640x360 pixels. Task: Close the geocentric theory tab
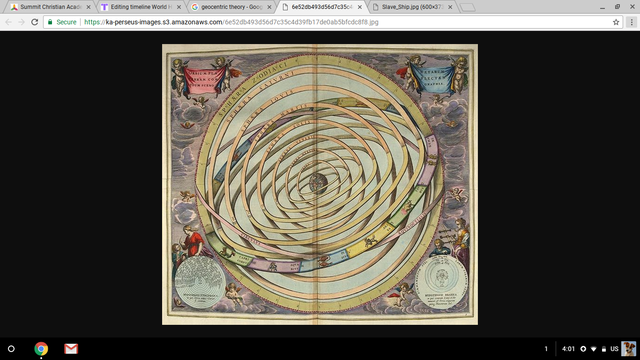pyautogui.click(x=269, y=7)
